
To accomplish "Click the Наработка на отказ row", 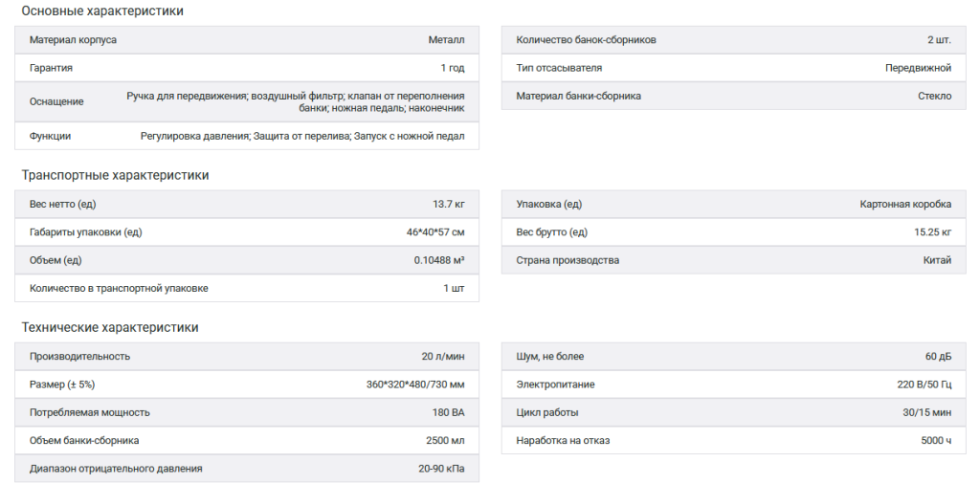I will tap(734, 441).
